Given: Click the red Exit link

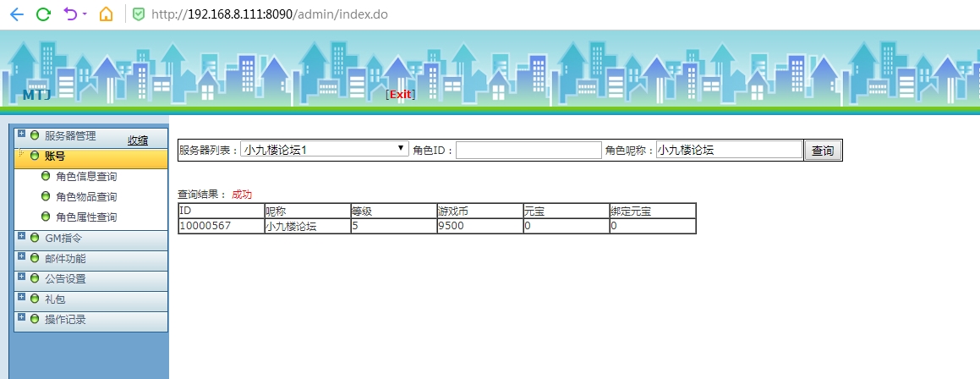Looking at the screenshot, I should 400,95.
